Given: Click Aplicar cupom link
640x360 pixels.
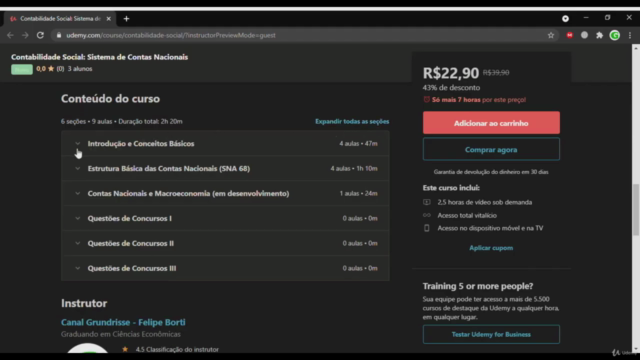Looking at the screenshot, I should 491,248.
